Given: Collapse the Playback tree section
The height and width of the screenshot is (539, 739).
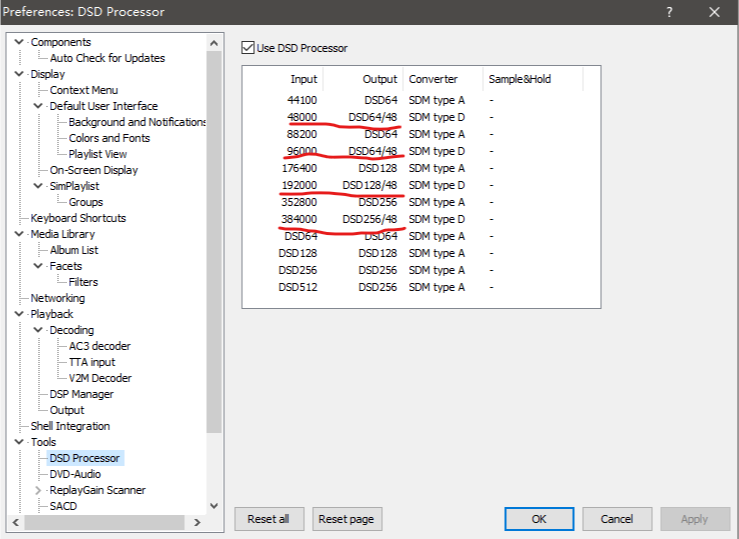Looking at the screenshot, I should (x=20, y=314).
